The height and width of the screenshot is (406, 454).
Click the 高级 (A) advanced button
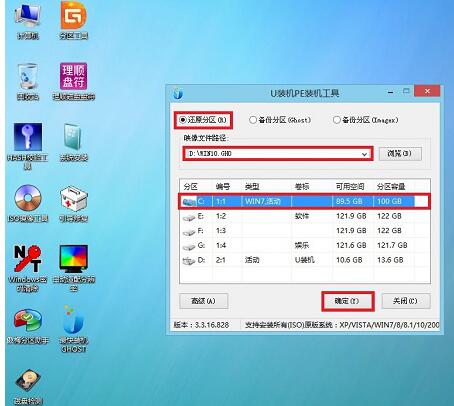click(x=204, y=301)
